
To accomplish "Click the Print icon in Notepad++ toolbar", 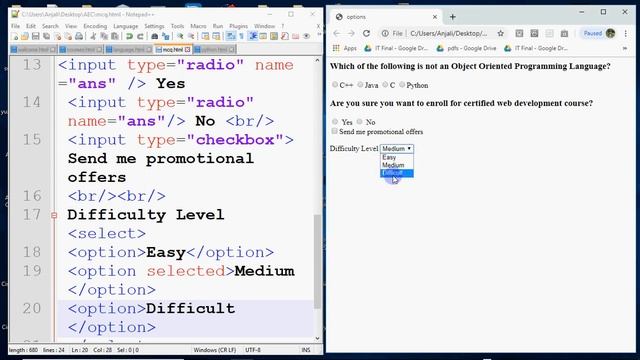I will pyautogui.click(x=79, y=37).
